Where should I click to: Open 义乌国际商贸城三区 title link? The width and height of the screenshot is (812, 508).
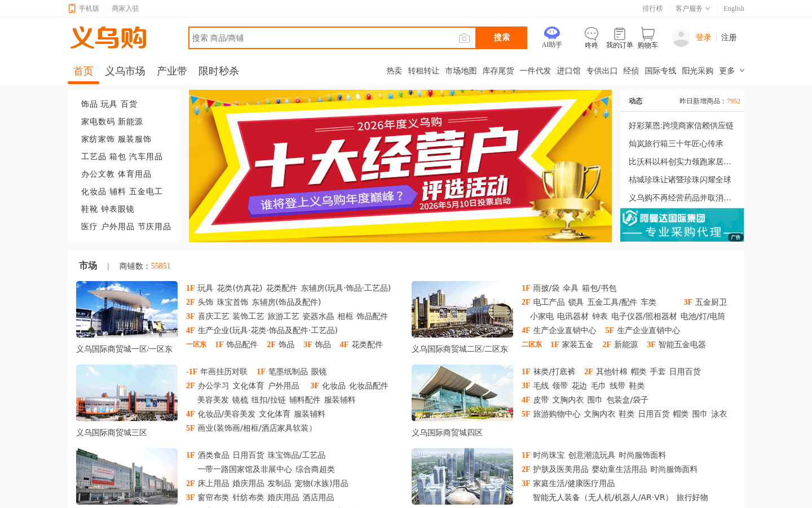[x=112, y=432]
